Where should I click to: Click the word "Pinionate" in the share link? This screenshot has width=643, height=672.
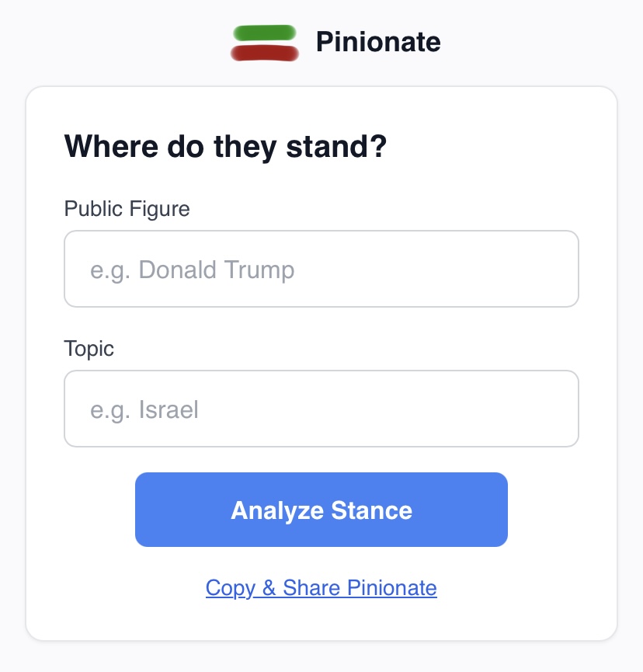392,587
